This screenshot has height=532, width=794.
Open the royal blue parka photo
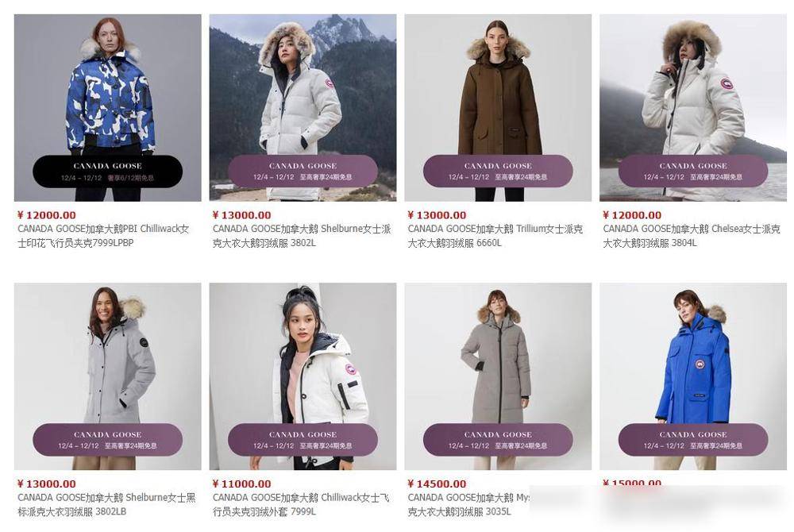(x=693, y=376)
